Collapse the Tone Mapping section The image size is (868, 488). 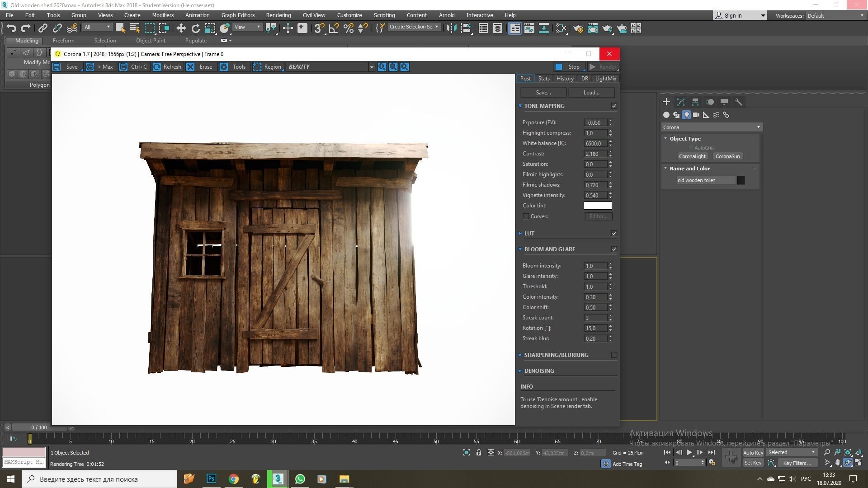[520, 106]
